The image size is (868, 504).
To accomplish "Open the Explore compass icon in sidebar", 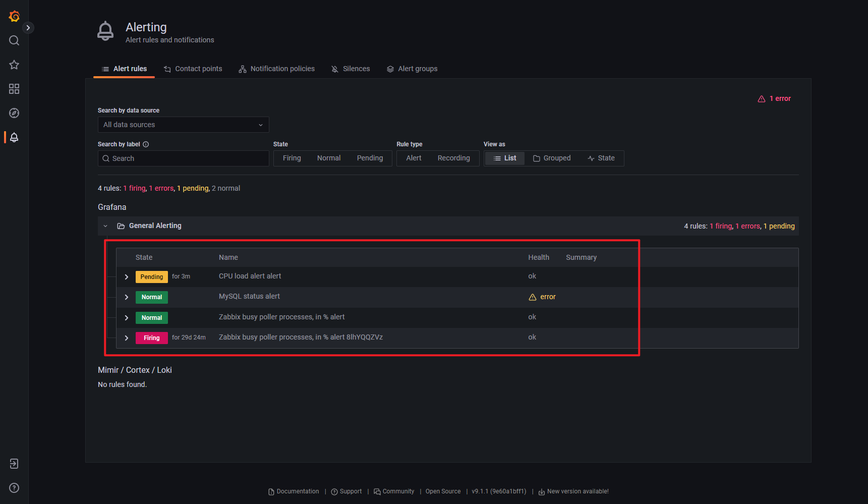I will click(x=14, y=113).
